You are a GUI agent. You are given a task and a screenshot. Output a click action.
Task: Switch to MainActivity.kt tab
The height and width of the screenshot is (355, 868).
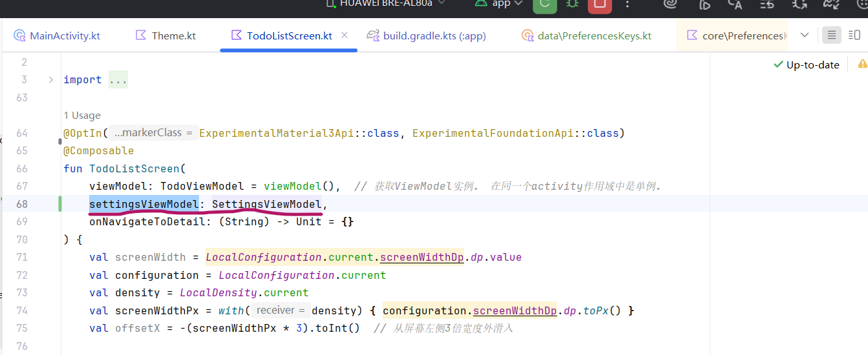[58, 35]
